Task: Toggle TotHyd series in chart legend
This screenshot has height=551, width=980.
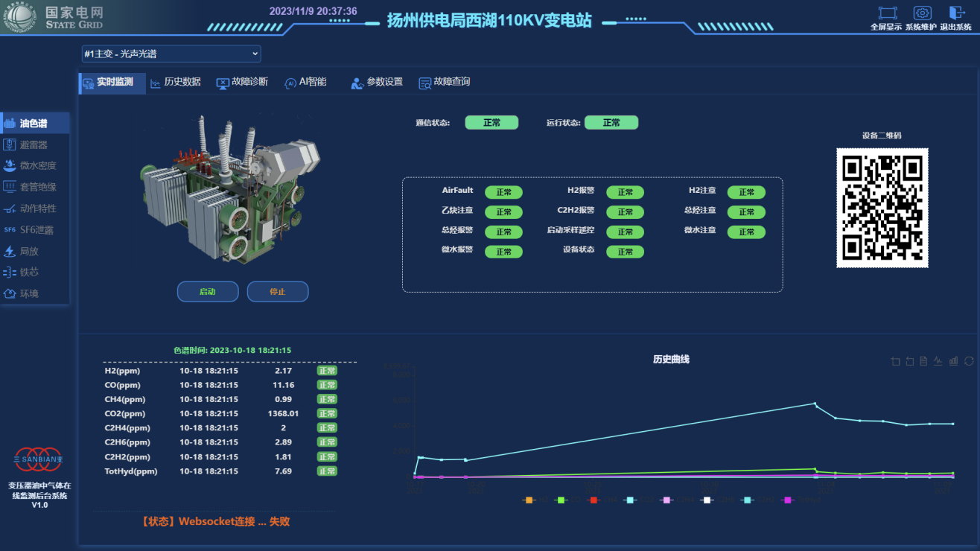Action: coord(791,500)
